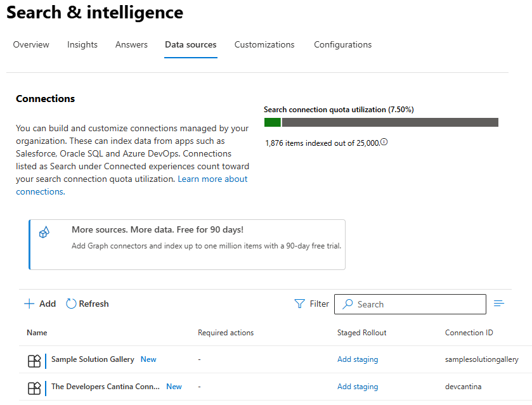Open the Sample Solution Gallery connection
The height and width of the screenshot is (405, 532).
click(x=93, y=359)
